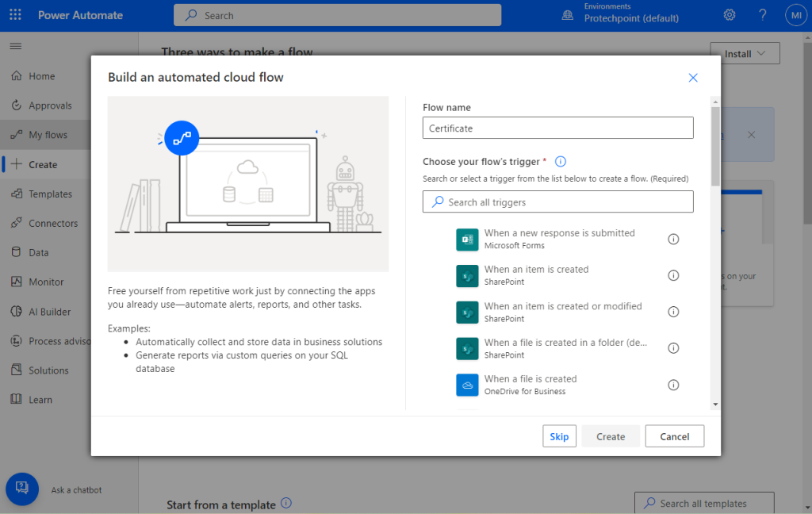Open the Protechpoint (default) environment picker
Image resolution: width=812 pixels, height=514 pixels.
click(631, 18)
